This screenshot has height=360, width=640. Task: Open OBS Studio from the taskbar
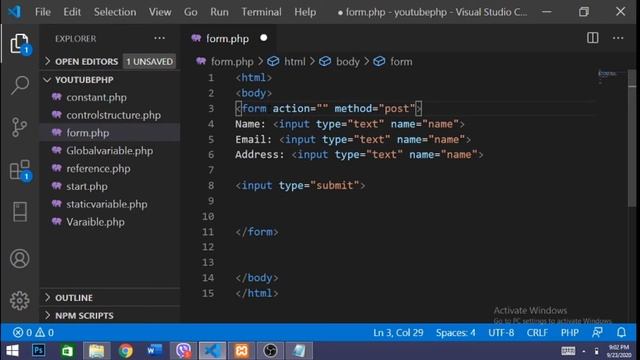(x=270, y=351)
